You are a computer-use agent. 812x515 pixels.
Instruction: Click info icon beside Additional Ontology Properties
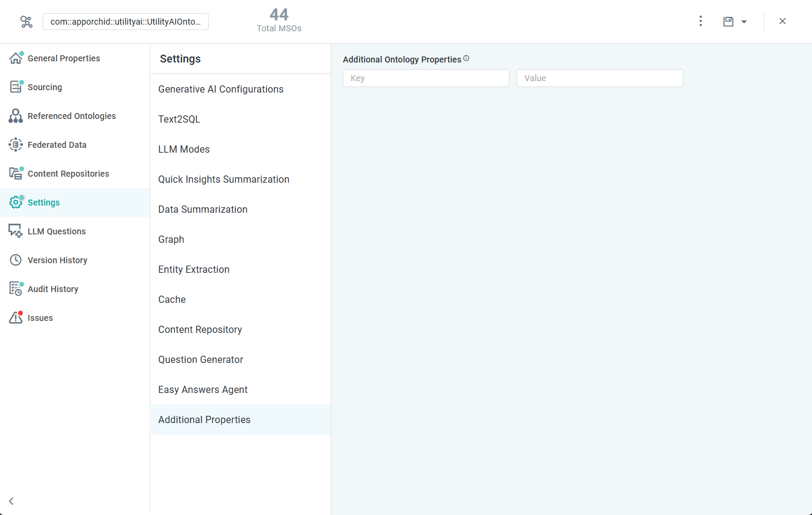tap(466, 59)
